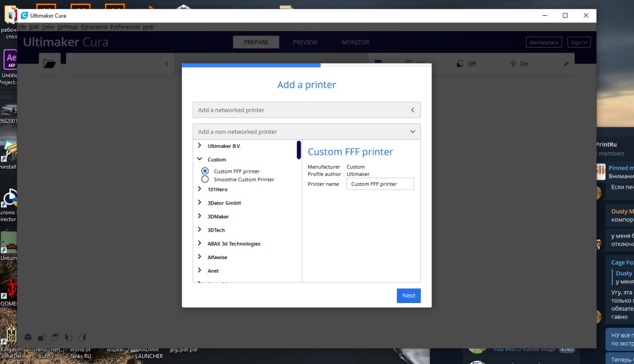Click the Sign in button
Screen dimensions: 634x364
point(579,43)
